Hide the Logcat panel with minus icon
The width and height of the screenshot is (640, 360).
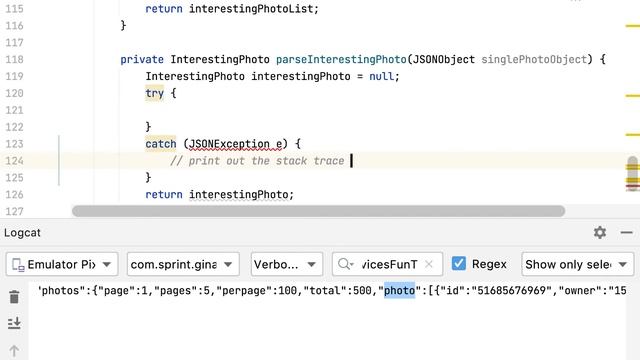(x=627, y=233)
